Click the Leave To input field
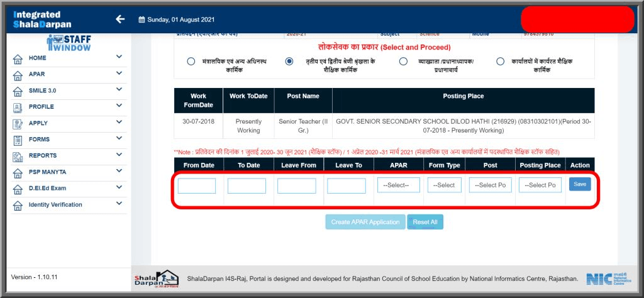644x298 pixels. coord(346,186)
